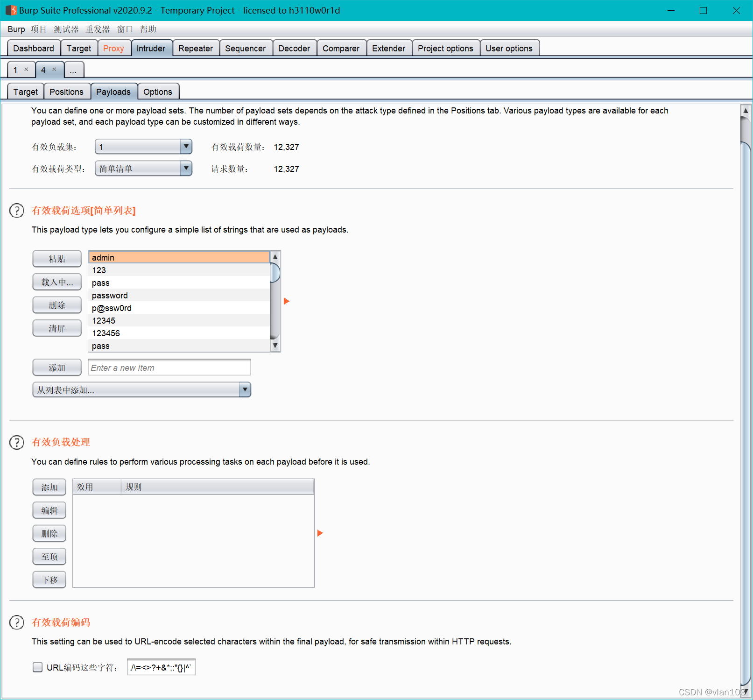Open the Burp menu

point(16,29)
